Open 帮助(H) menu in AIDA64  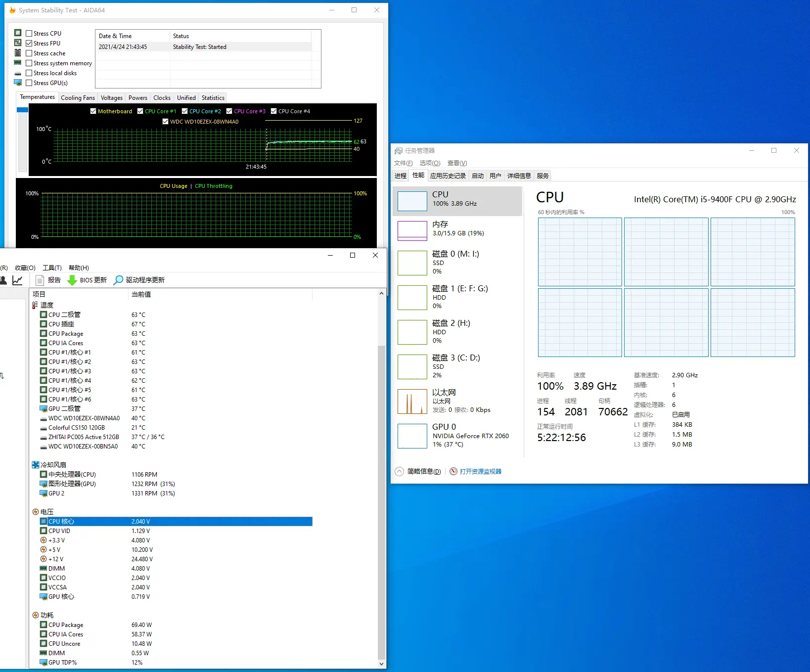click(79, 268)
